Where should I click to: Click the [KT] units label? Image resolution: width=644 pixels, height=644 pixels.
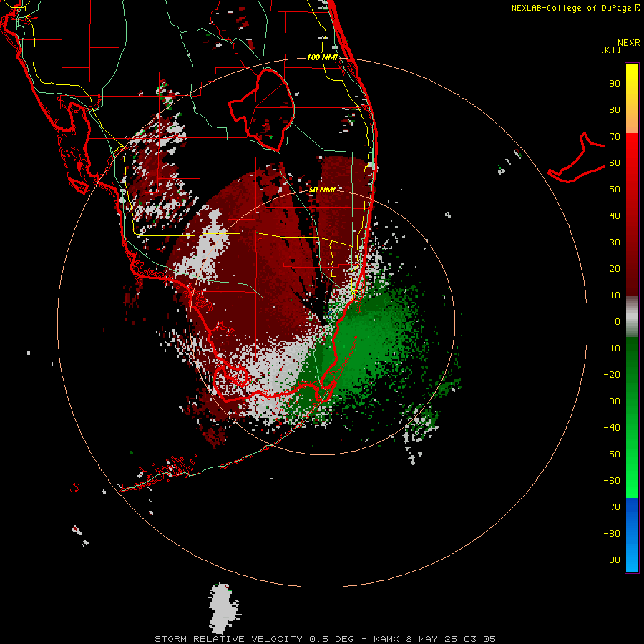click(611, 49)
